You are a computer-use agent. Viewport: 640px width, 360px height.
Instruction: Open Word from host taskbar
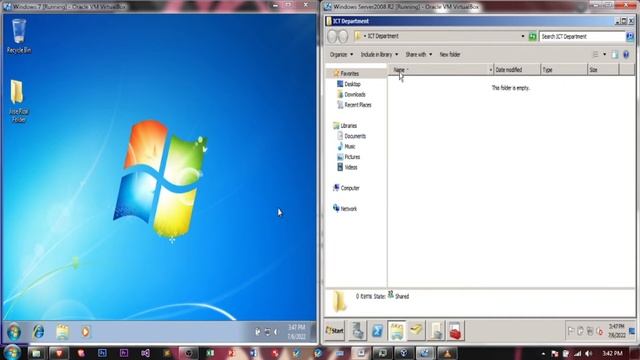pyautogui.click(x=253, y=353)
